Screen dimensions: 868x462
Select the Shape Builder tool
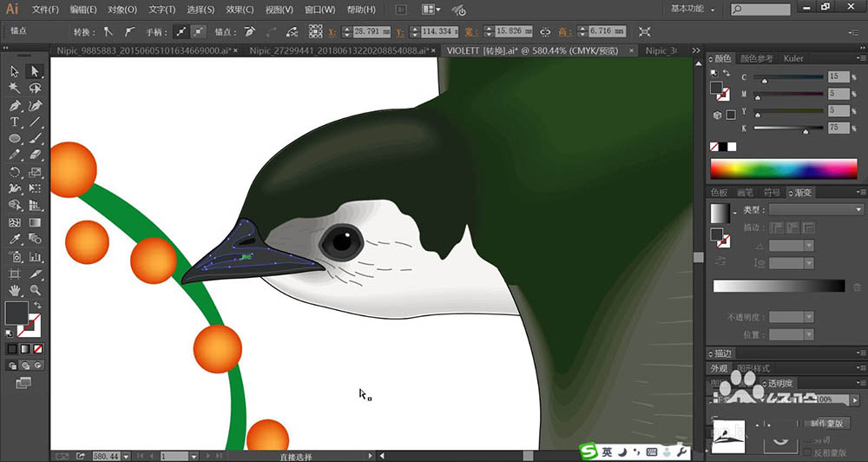pyautogui.click(x=15, y=206)
